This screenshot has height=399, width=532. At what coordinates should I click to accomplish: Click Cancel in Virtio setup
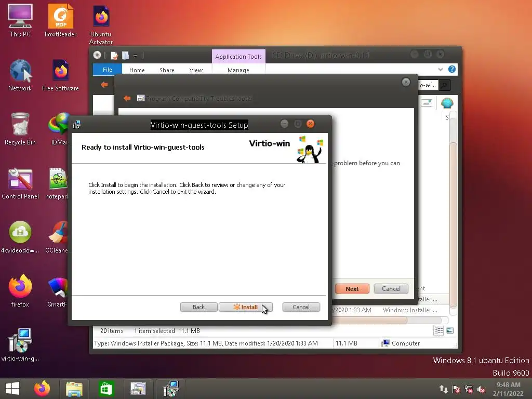pos(301,307)
